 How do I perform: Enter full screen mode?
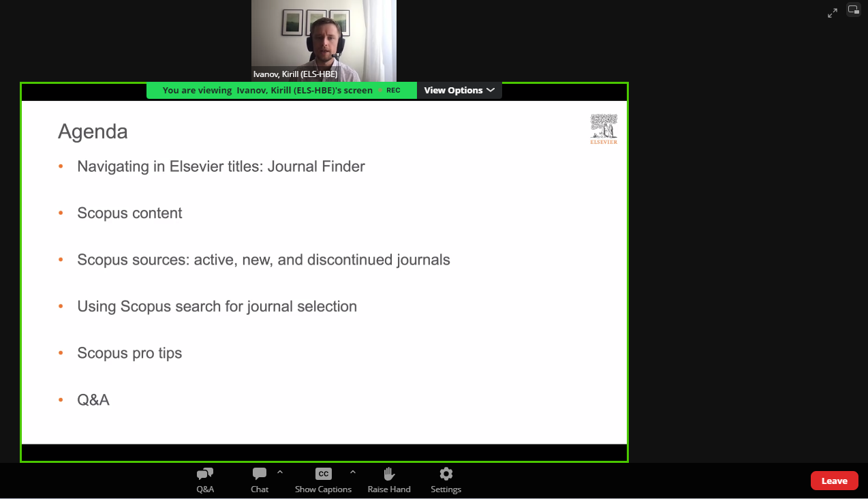click(x=833, y=13)
